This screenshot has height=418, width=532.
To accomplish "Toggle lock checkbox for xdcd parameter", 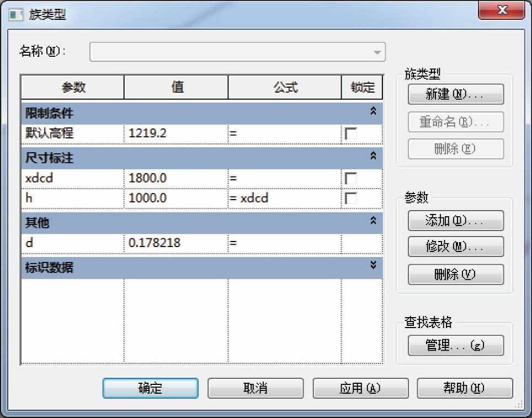I will (x=350, y=178).
